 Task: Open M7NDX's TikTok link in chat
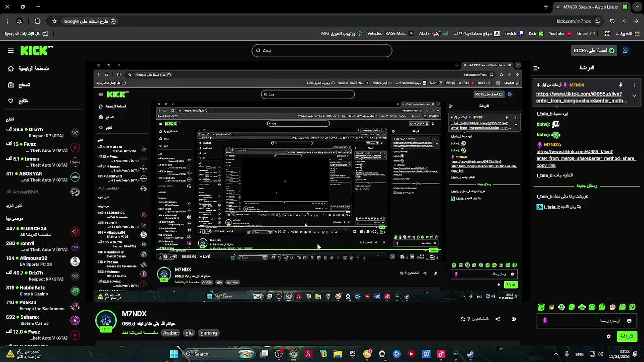click(586, 158)
